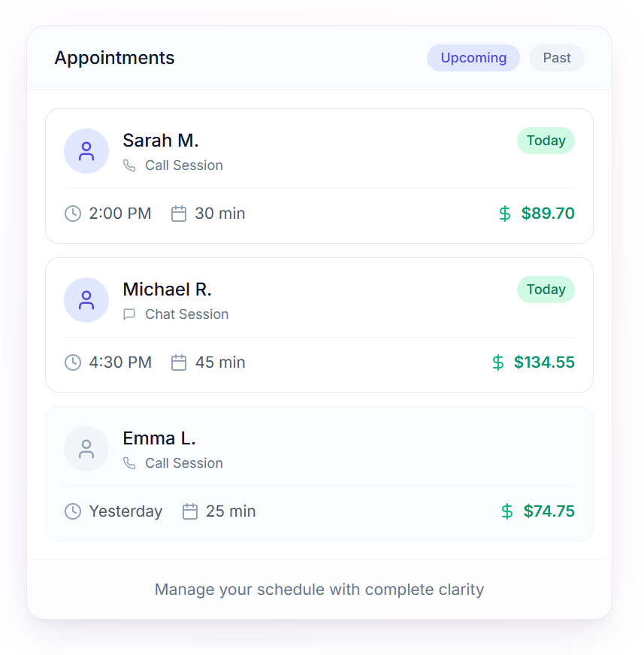
Task: Click the phone icon beside Sarah's Call Session
Action: click(x=129, y=165)
